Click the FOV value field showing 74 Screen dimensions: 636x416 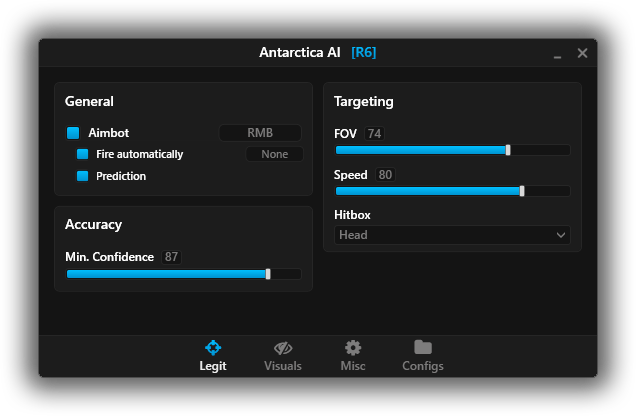374,134
